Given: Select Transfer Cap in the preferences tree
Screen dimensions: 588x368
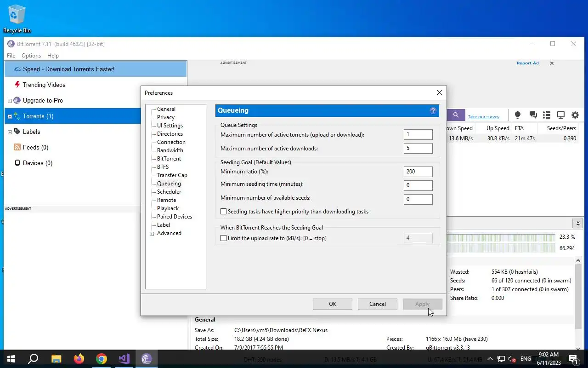Looking at the screenshot, I should pyautogui.click(x=172, y=175).
